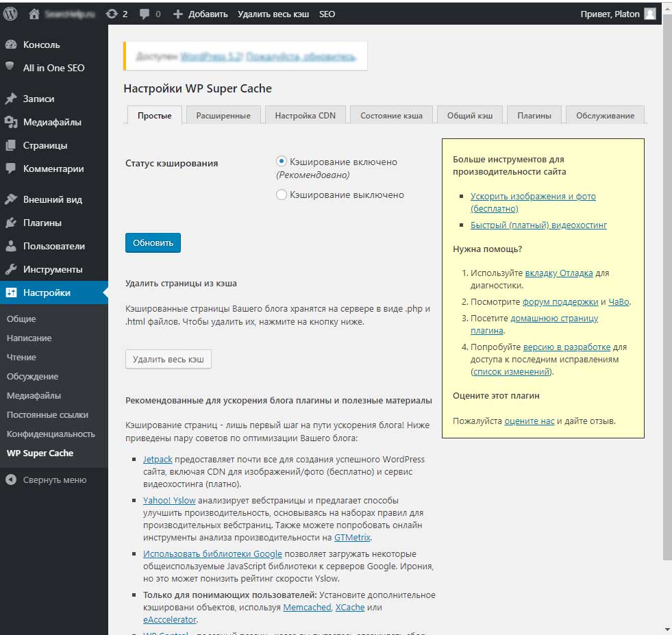
Task: Open the Плагины tab in settings
Action: coord(534,115)
